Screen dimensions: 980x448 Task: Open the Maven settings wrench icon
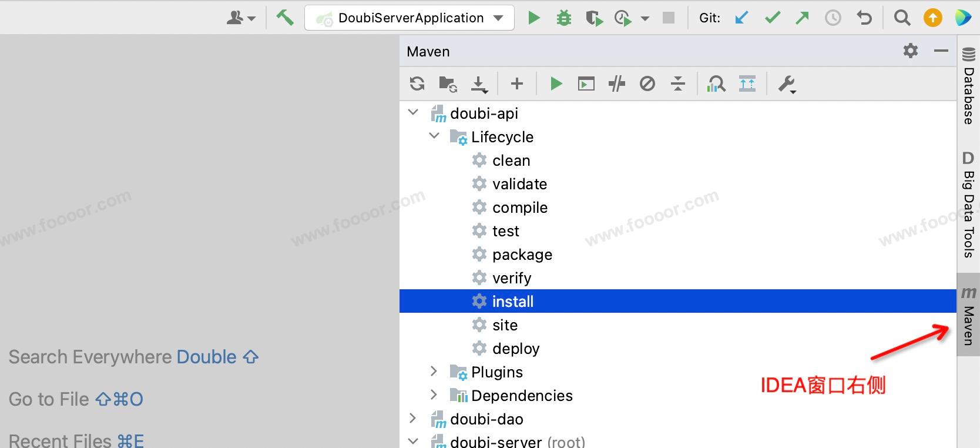point(786,84)
